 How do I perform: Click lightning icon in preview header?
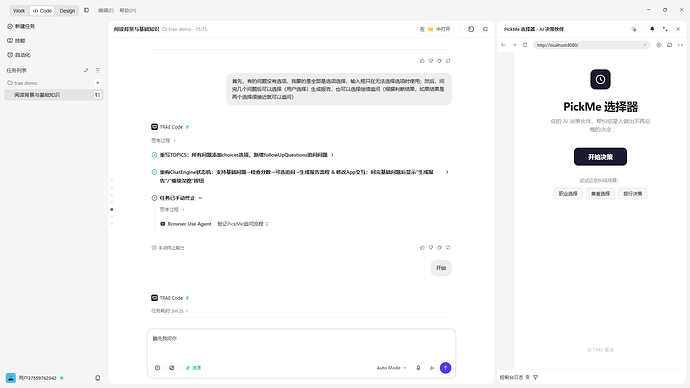(634, 29)
